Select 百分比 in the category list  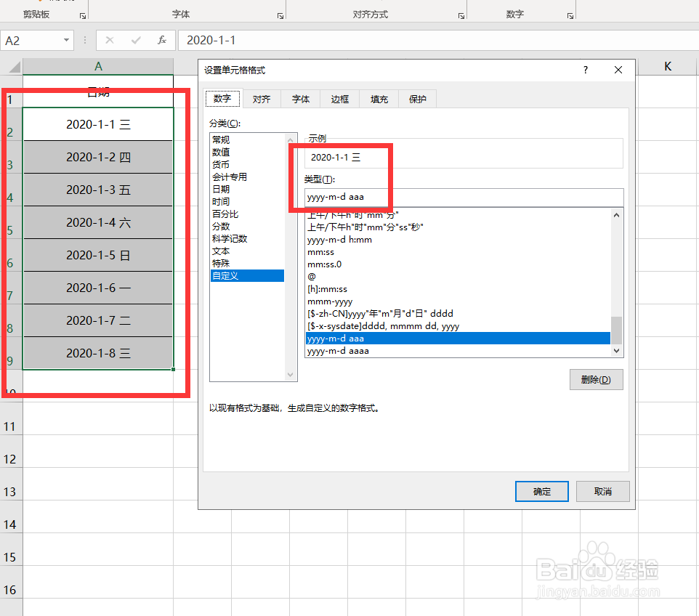[248, 214]
